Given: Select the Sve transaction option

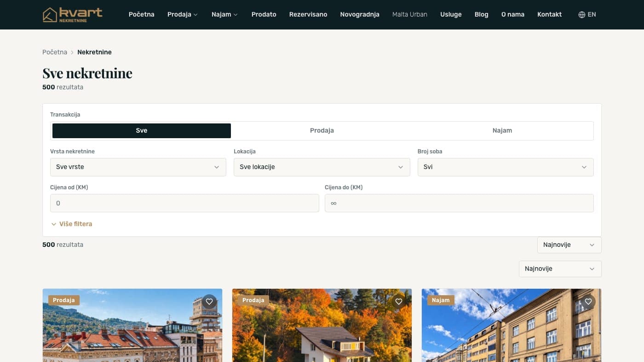Looking at the screenshot, I should coord(142,131).
